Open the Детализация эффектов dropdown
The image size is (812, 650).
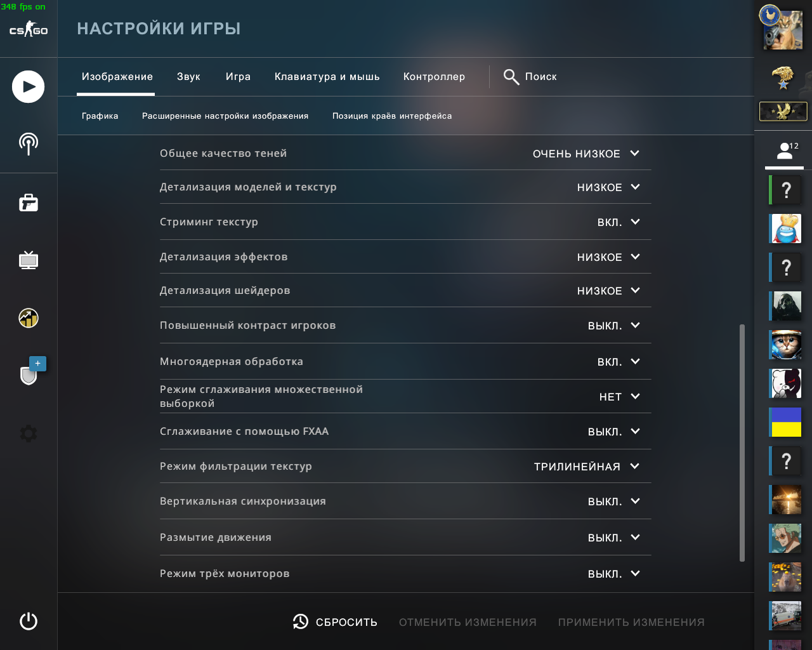point(608,257)
